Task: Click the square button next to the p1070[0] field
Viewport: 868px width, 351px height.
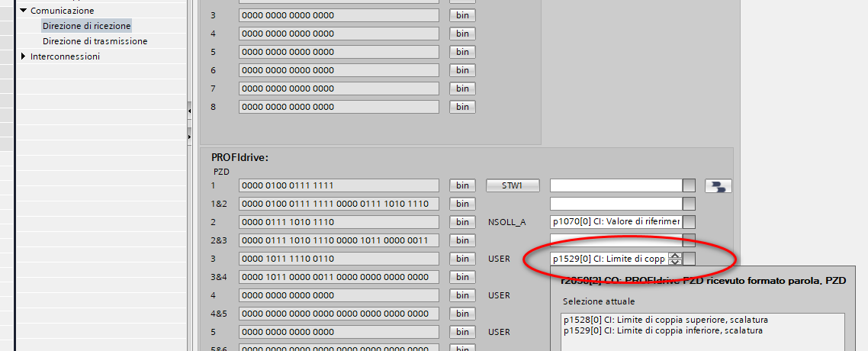Action: pos(689,222)
